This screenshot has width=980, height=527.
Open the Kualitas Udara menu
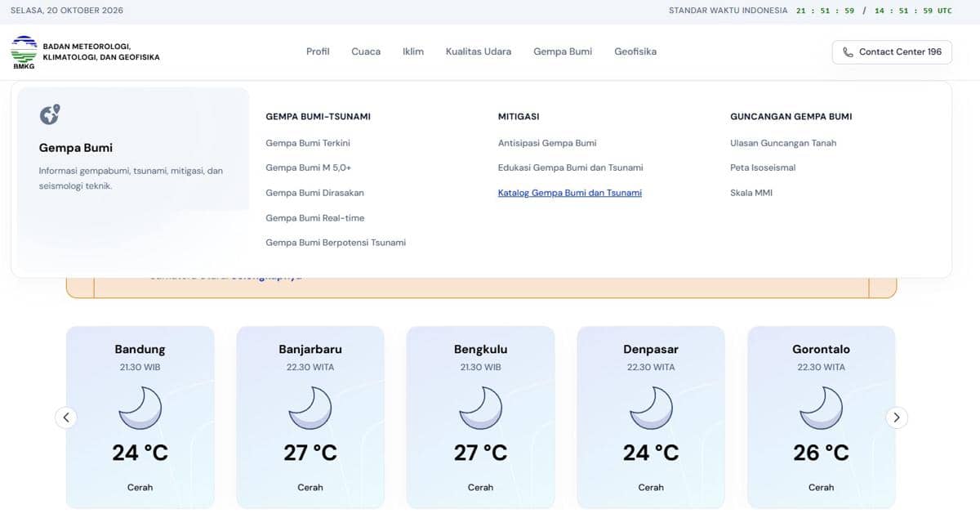[x=479, y=51]
